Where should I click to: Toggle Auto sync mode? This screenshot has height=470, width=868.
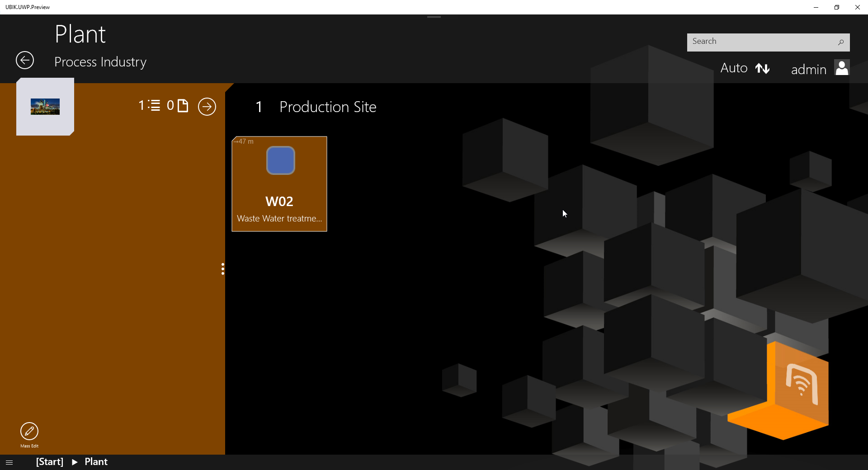coord(734,68)
